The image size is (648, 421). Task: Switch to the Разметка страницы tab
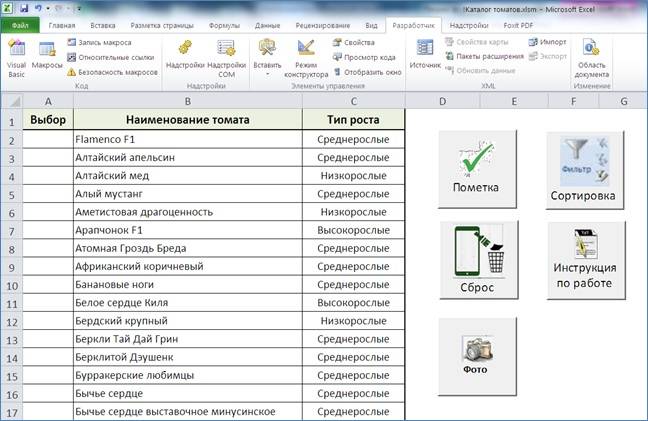tap(162, 25)
